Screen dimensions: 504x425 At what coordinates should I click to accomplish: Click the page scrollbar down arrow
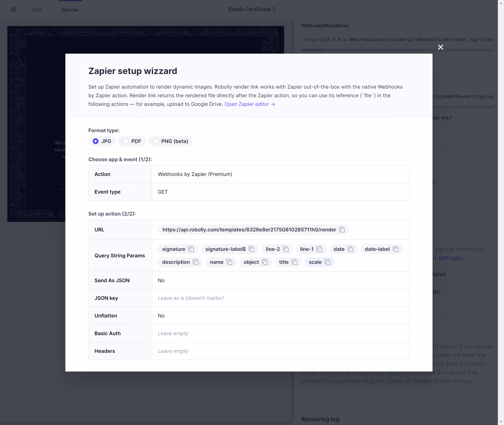[x=501, y=422]
